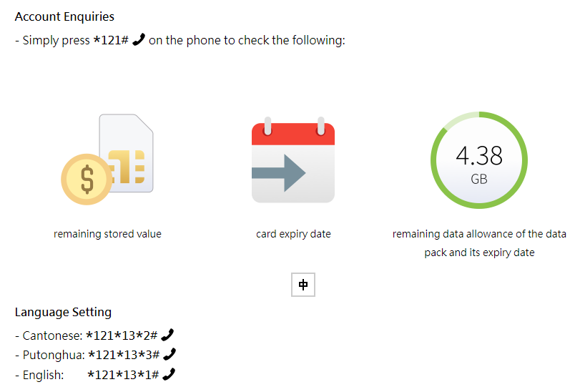The width and height of the screenshot is (585, 392).
Task: Click the 'pack and its expiry date' text
Action: point(479,253)
